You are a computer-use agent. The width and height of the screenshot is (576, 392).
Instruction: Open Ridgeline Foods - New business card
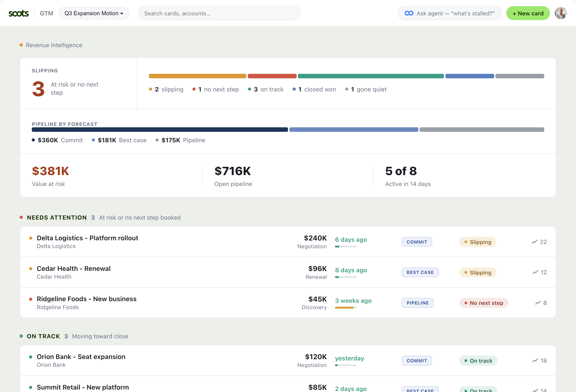(288, 303)
